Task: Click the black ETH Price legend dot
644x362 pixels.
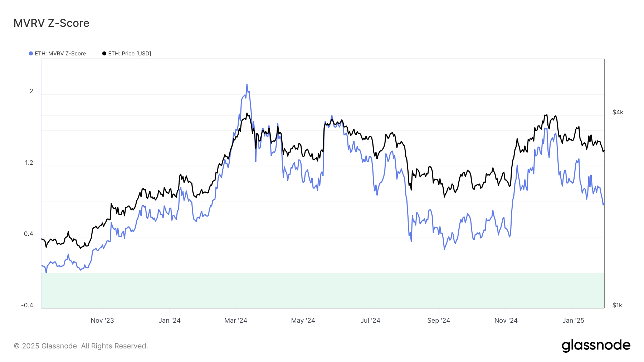Action: point(104,54)
